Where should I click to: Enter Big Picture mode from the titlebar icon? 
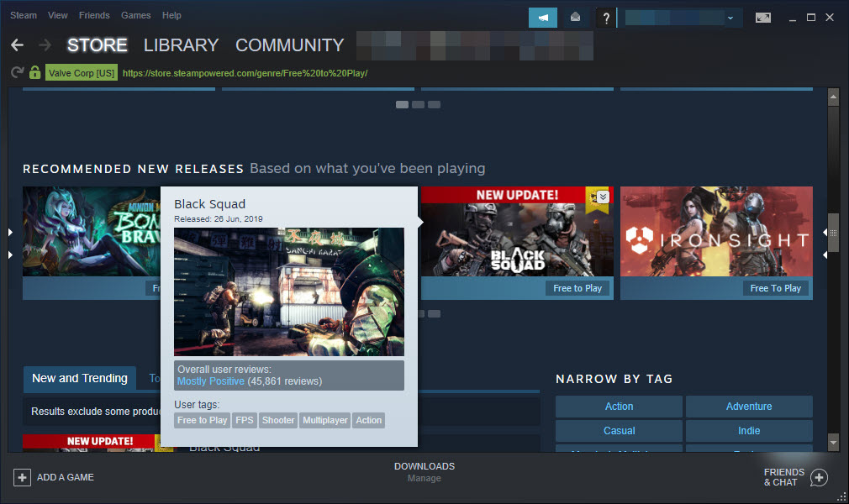click(763, 17)
